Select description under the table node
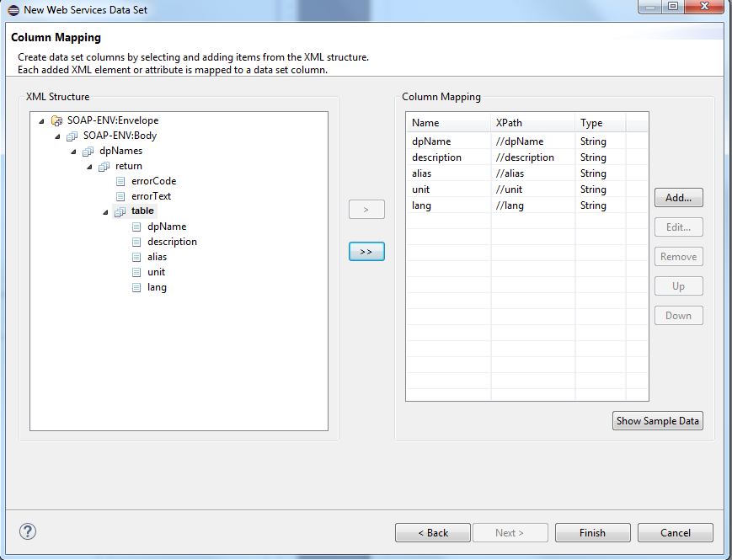732x560 pixels. point(173,242)
